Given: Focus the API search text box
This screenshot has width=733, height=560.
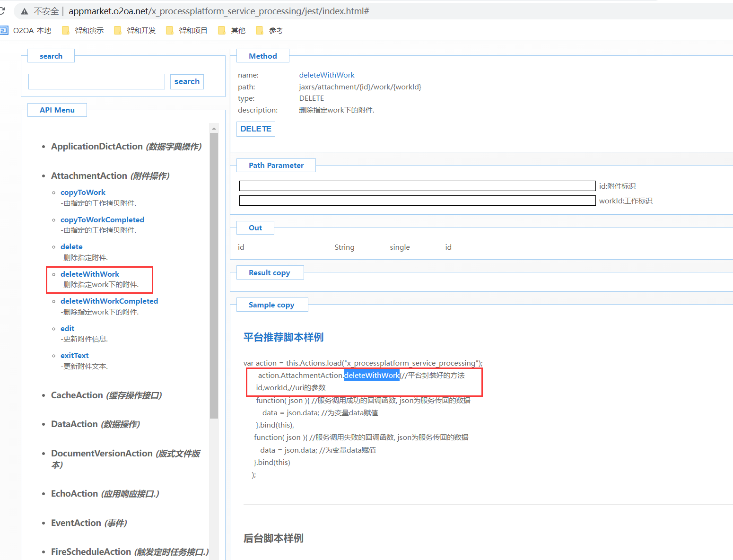Looking at the screenshot, I should point(96,81).
